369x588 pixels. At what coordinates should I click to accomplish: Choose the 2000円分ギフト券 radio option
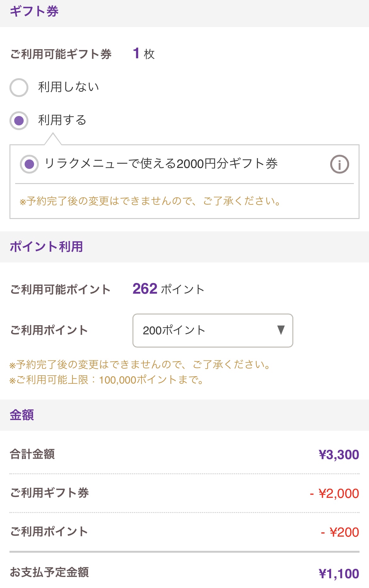[29, 164]
